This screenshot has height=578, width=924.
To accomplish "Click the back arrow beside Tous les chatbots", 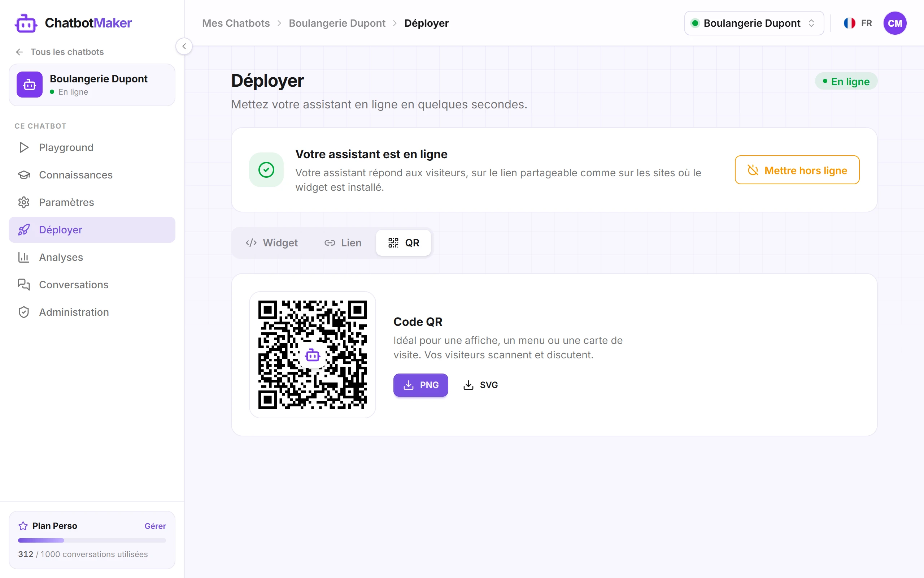I will coord(19,52).
